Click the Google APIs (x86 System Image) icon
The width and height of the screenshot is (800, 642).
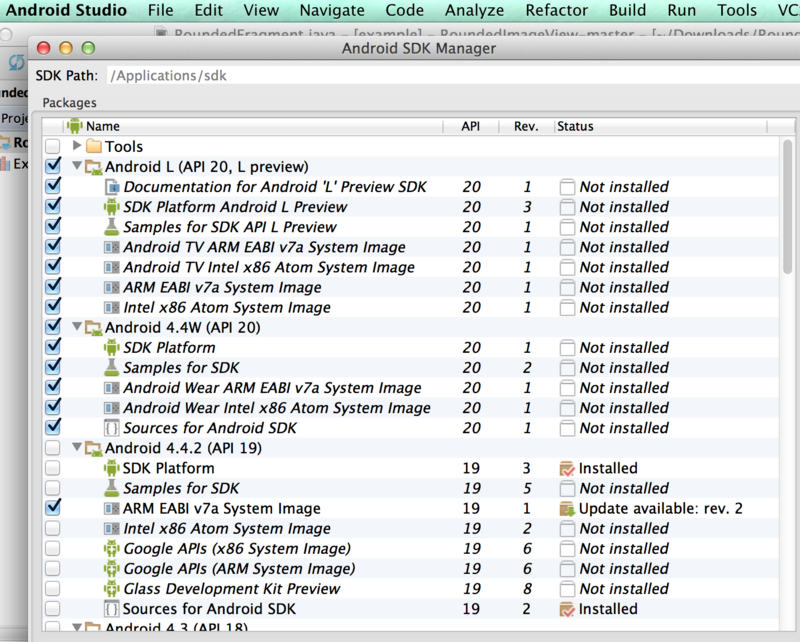112,549
